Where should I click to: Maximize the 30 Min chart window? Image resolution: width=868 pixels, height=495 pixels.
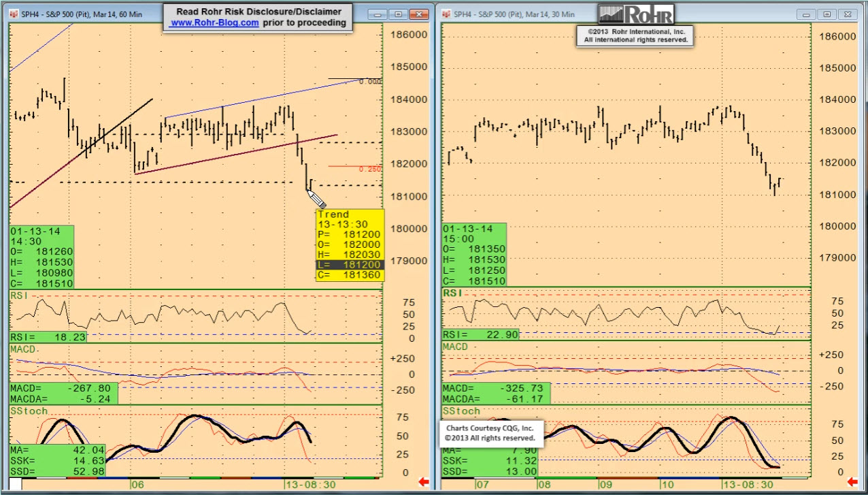[827, 14]
